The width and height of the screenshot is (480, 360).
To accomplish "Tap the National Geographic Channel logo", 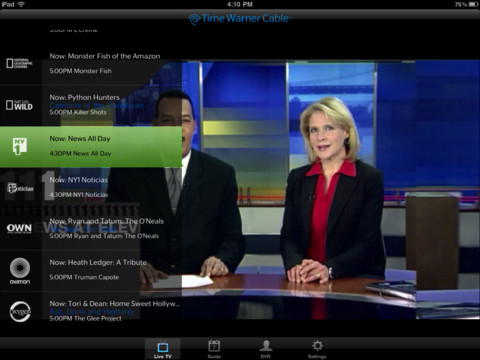I will (x=20, y=63).
